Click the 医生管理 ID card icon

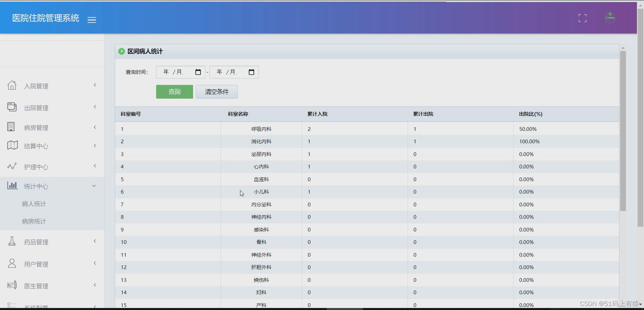(12, 285)
